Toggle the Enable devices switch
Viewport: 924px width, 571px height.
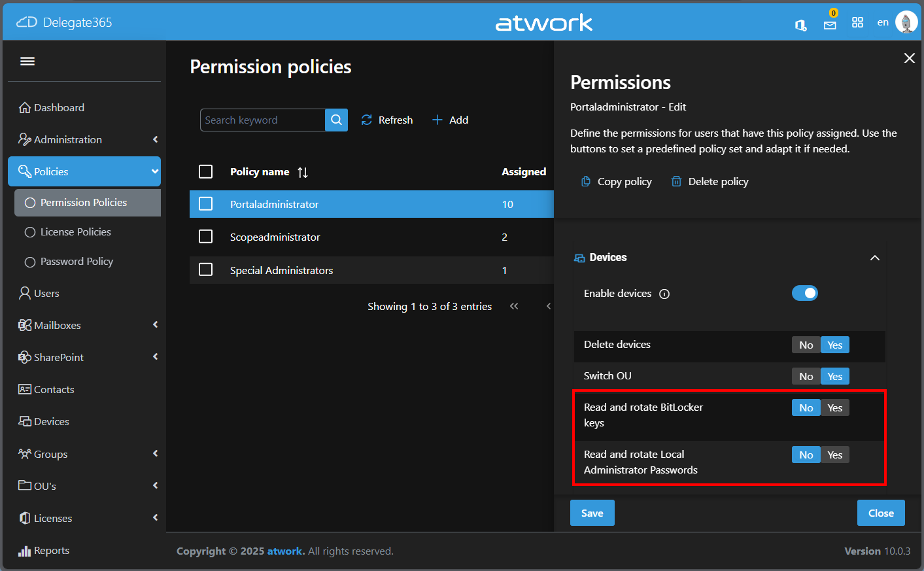click(804, 294)
